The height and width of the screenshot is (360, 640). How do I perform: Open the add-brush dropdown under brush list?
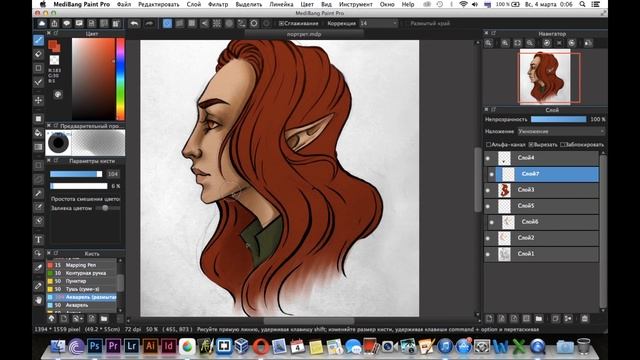pyautogui.click(x=78, y=318)
